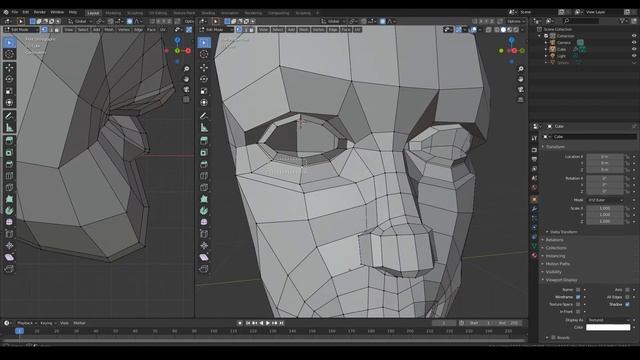The width and height of the screenshot is (640, 360).
Task: Uncheck the Shadow checkbox
Action: [x=627, y=304]
